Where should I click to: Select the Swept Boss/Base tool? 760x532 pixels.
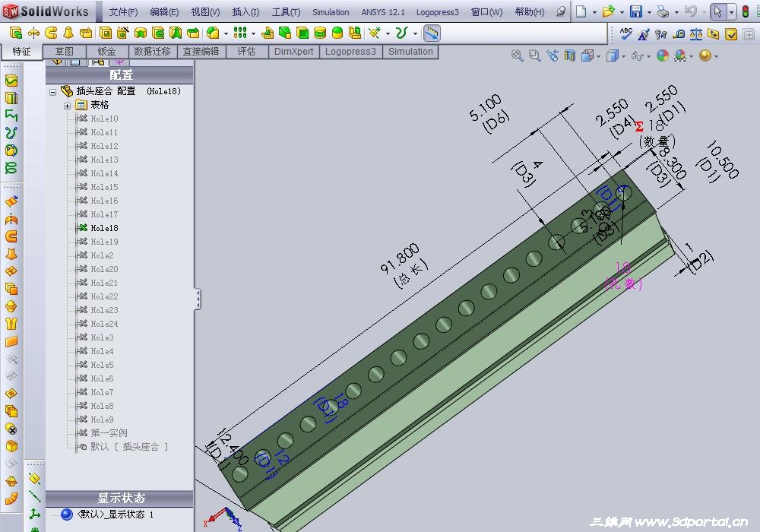[x=51, y=33]
